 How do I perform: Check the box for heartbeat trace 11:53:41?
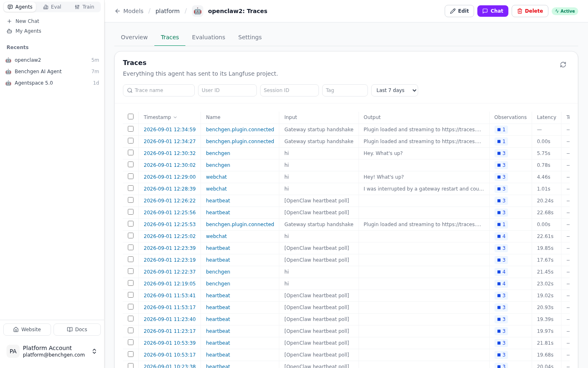click(131, 295)
